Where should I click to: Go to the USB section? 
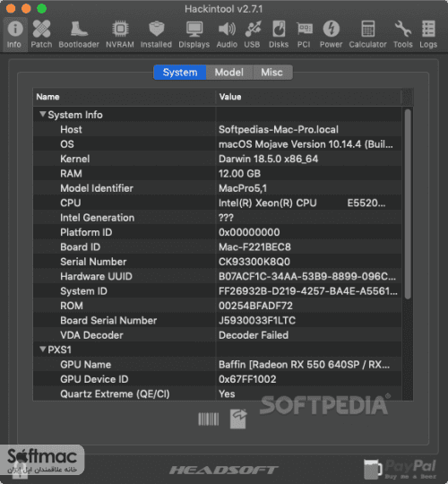click(x=253, y=34)
